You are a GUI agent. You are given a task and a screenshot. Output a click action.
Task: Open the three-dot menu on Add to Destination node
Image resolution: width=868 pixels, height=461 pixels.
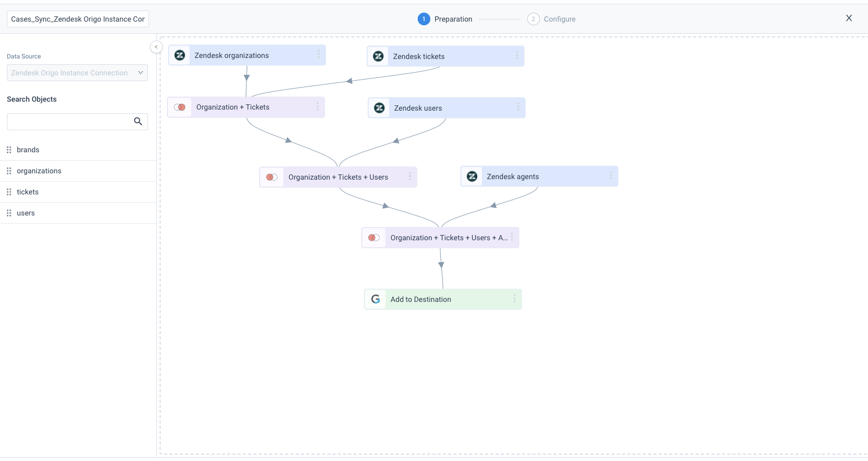[514, 299]
